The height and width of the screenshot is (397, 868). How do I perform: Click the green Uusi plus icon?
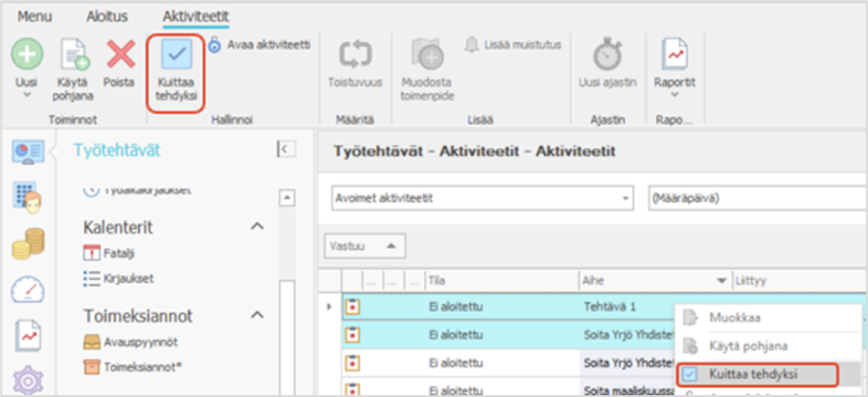coord(26,56)
